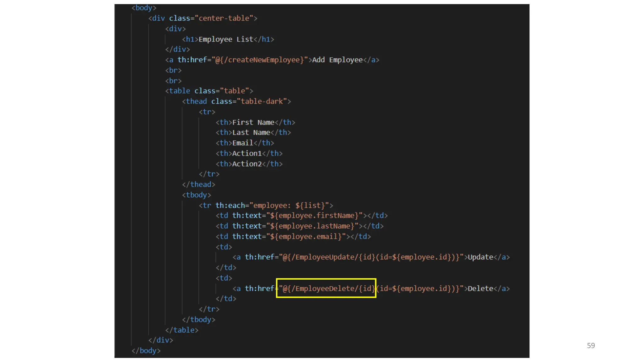This screenshot has height=362, width=644.
Task: Click the Last Name header text
Action: pyautogui.click(x=251, y=133)
